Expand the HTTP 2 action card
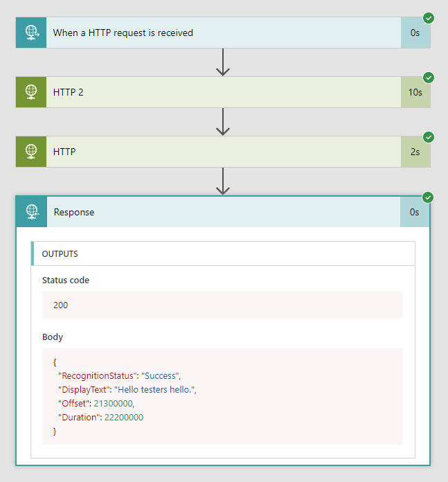 pos(222,92)
